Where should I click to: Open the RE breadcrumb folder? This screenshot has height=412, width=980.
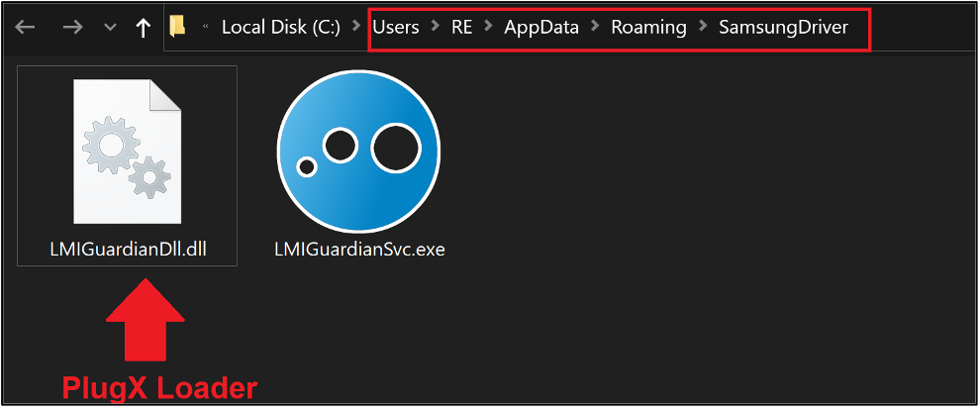[x=461, y=28]
